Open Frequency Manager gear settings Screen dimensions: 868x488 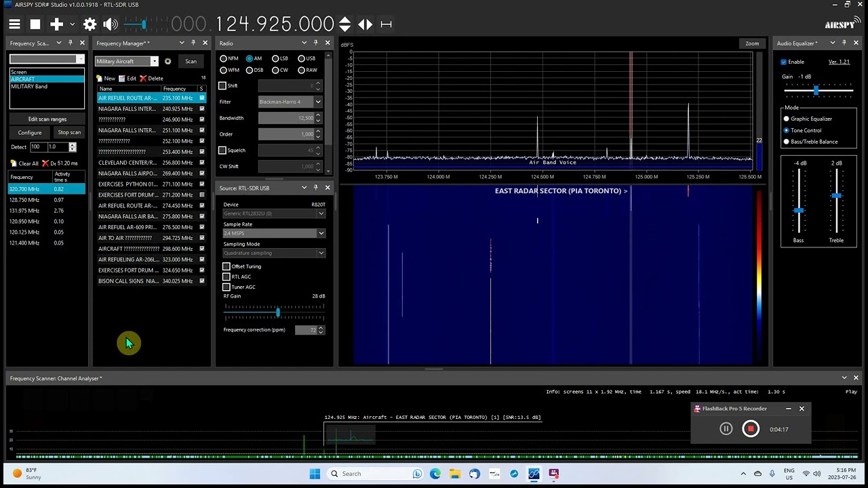167,61
